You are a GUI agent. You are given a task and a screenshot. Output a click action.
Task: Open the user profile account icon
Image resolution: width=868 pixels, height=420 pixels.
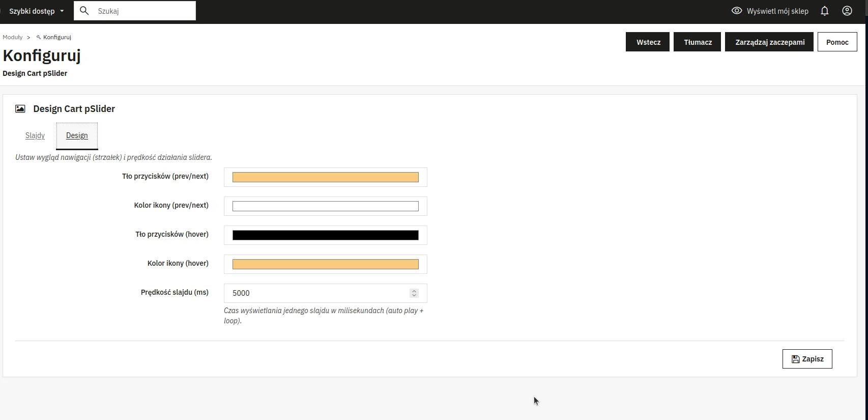click(847, 11)
